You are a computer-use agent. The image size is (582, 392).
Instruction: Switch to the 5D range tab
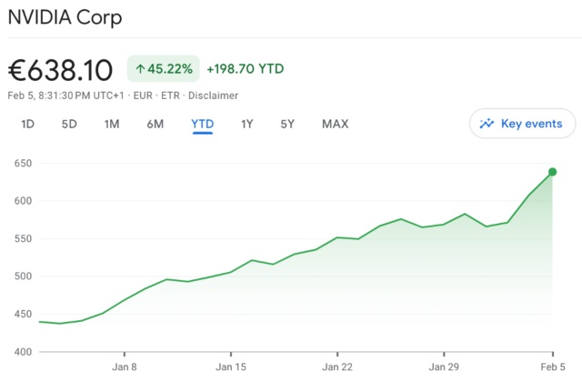[x=69, y=124]
